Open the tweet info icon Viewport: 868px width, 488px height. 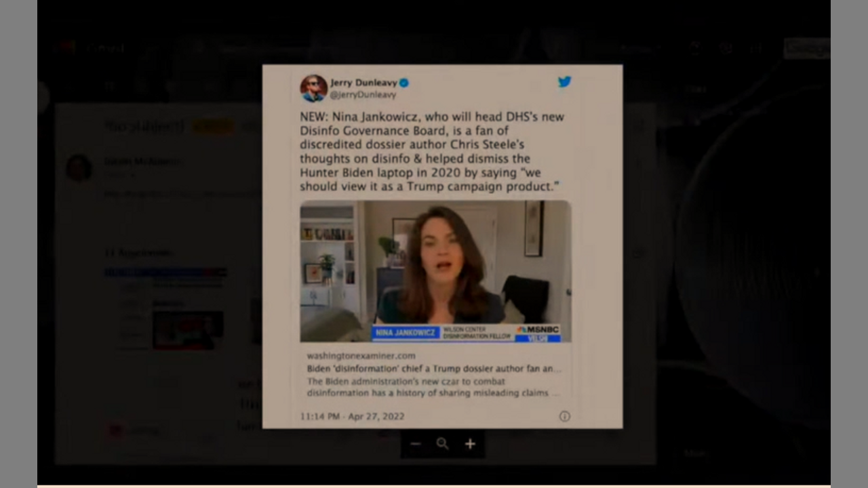(x=564, y=416)
